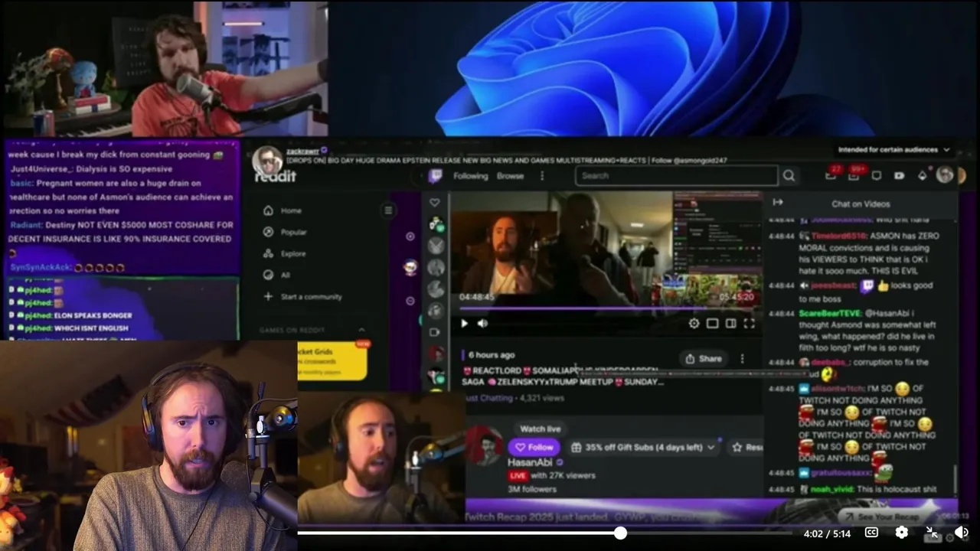Screen dimensions: 980x551
Task: Open the Twitch user avatar menu
Action: [945, 175]
